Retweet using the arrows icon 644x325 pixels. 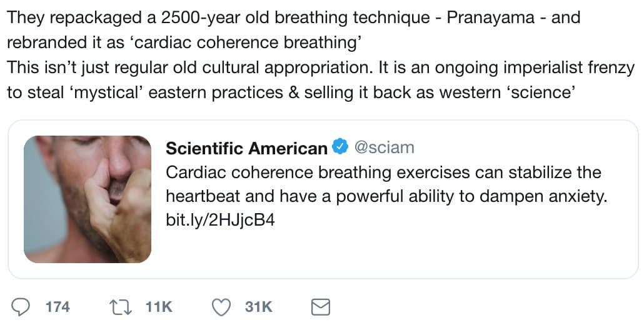coord(119,307)
